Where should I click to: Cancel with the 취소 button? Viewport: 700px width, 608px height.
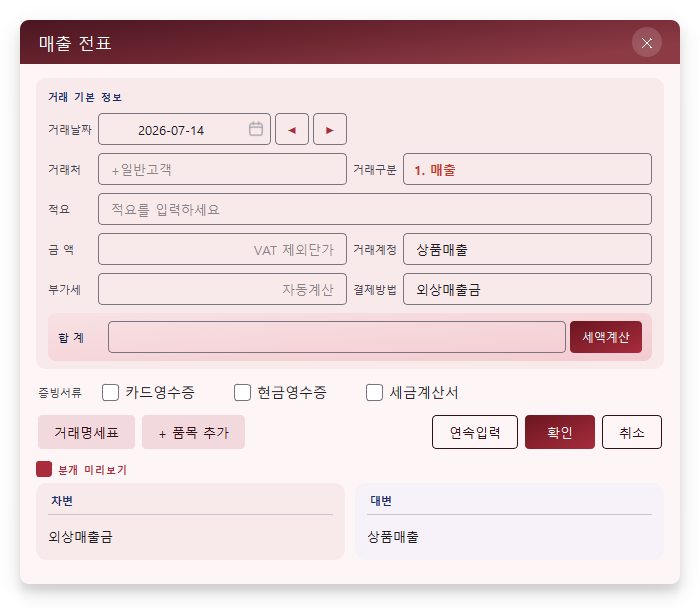coord(632,432)
